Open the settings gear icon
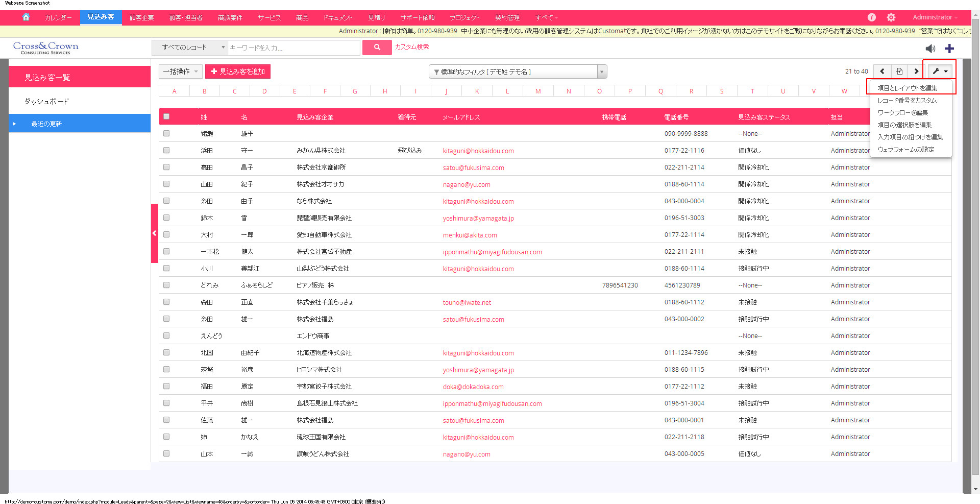 pos(891,17)
